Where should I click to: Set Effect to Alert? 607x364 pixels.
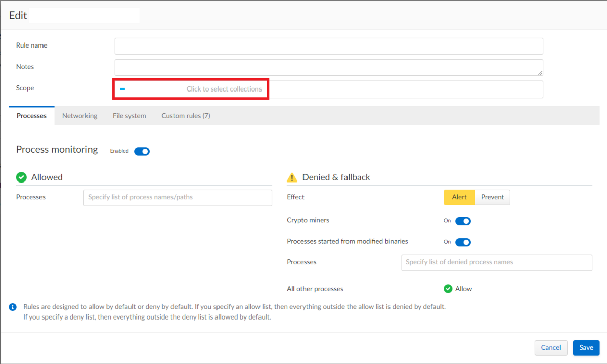click(x=459, y=197)
